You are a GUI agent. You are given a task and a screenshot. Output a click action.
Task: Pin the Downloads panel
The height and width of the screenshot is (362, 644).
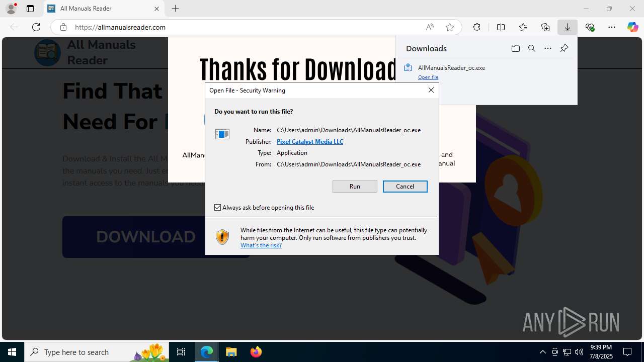pyautogui.click(x=564, y=48)
